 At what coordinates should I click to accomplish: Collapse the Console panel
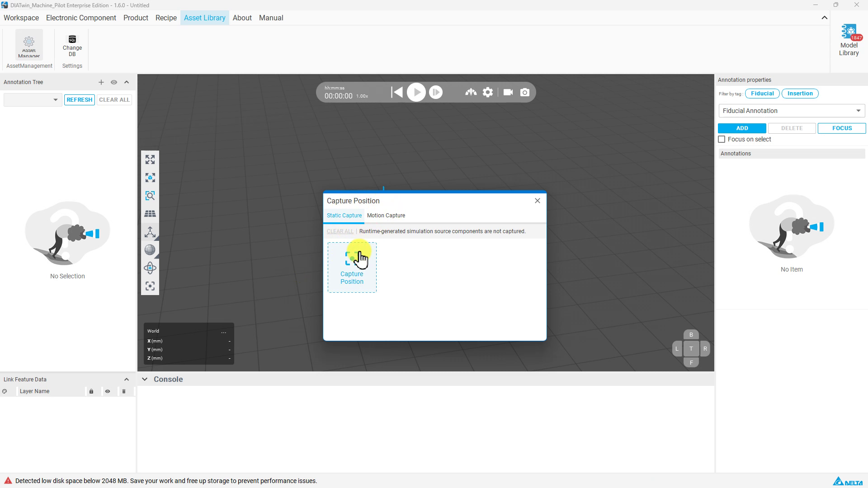[x=145, y=380]
